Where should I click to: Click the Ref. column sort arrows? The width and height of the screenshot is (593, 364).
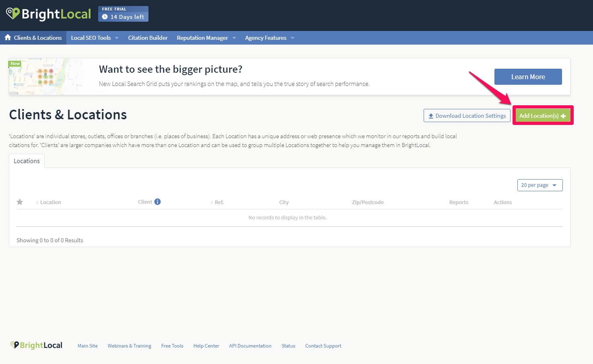tap(212, 202)
